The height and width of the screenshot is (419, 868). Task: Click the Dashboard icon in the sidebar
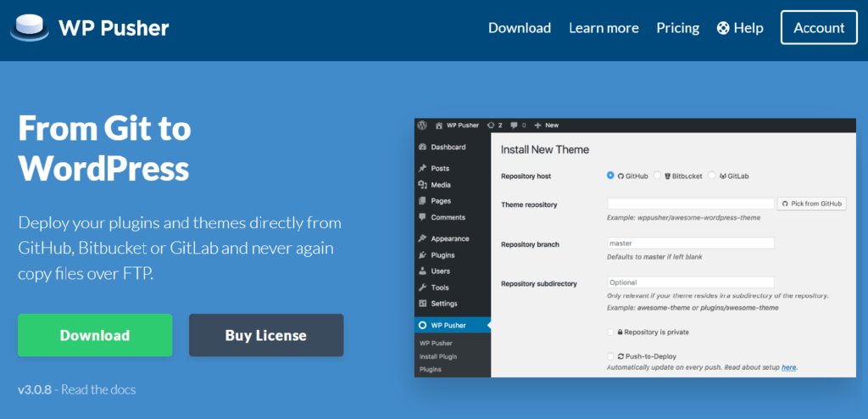point(423,147)
